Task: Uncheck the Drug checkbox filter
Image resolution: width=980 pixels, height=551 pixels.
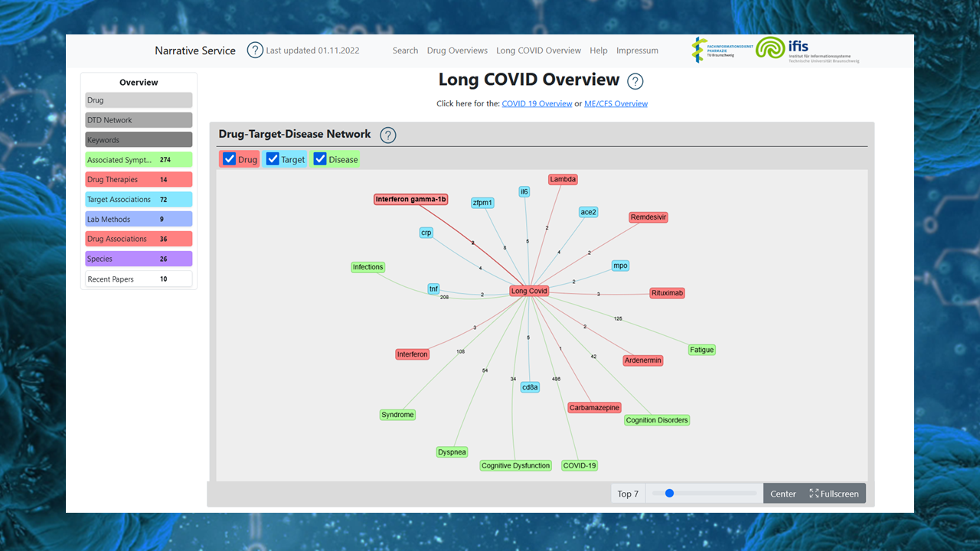Action: pos(230,159)
